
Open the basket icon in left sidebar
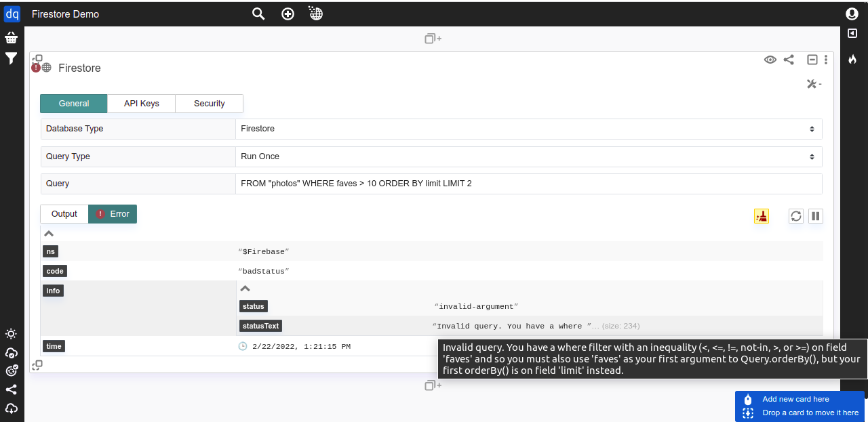[11, 38]
